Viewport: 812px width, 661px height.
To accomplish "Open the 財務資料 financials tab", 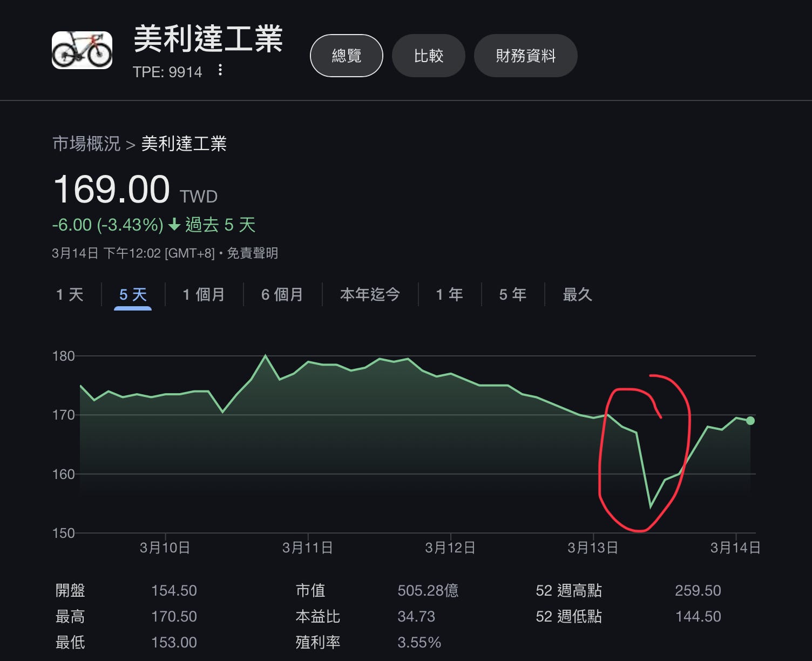I will click(526, 56).
